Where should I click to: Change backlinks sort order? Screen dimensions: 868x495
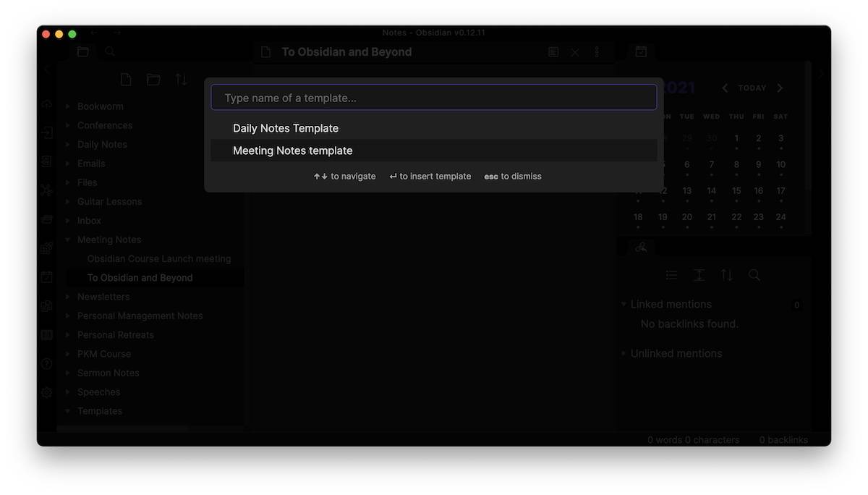click(726, 275)
